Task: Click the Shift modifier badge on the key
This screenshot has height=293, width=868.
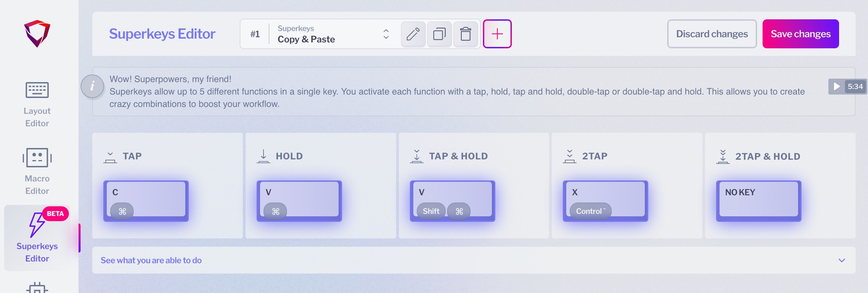Action: click(x=431, y=211)
